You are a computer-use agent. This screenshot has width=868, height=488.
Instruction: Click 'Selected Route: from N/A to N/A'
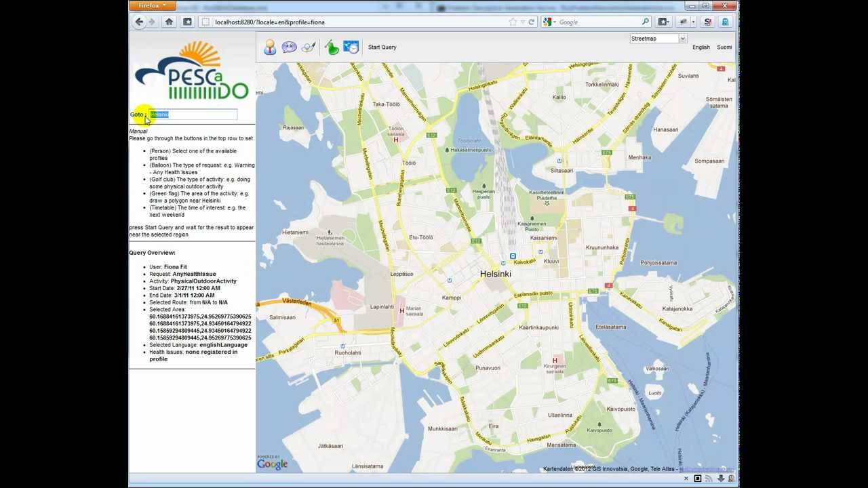tap(189, 302)
